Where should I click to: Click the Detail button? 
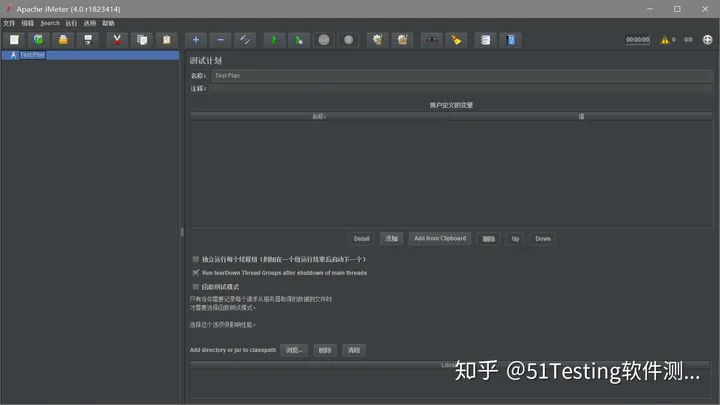tap(361, 239)
